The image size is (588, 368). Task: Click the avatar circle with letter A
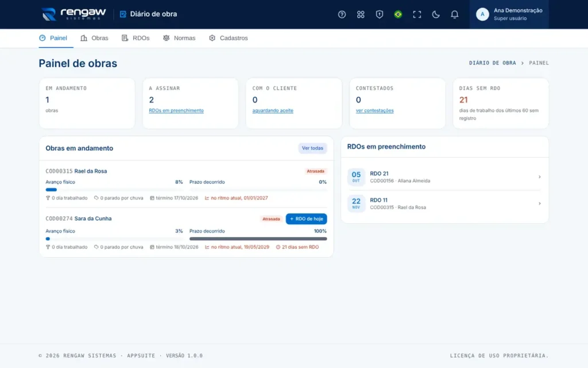point(482,14)
